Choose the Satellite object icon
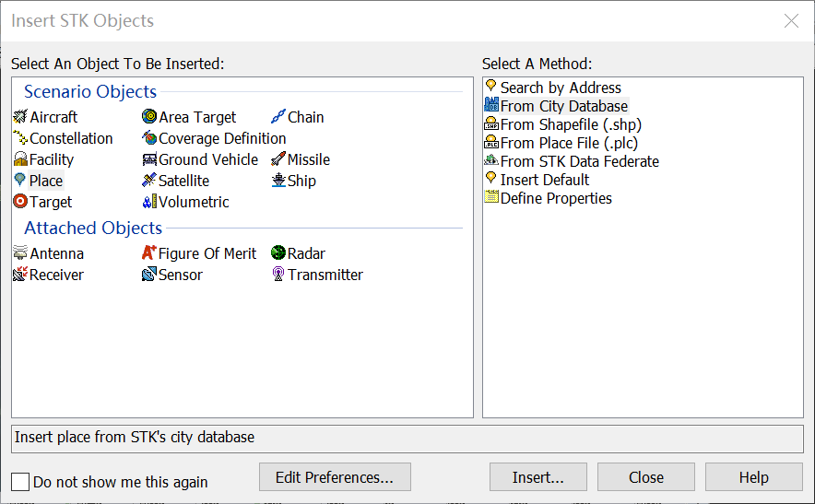This screenshot has width=815, height=504. (149, 181)
